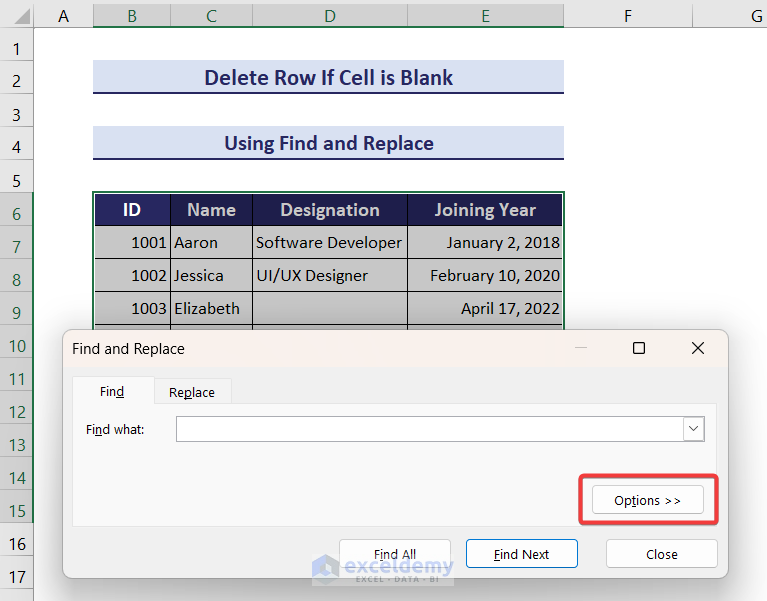Select the Software Developer cell
This screenshot has width=767, height=601.
click(330, 242)
